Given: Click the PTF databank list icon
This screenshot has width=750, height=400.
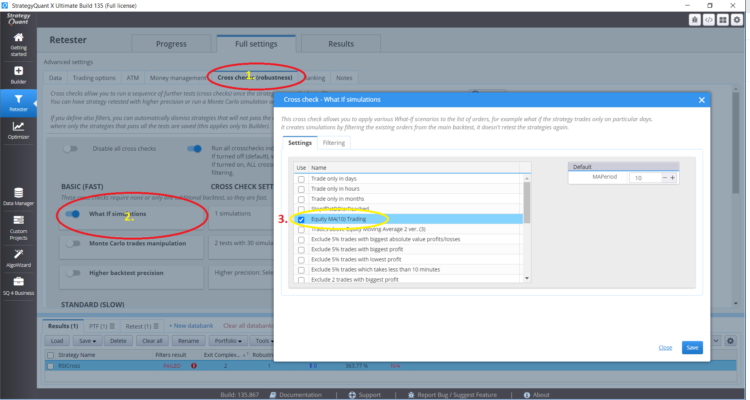Looking at the screenshot, I should coord(112,326).
